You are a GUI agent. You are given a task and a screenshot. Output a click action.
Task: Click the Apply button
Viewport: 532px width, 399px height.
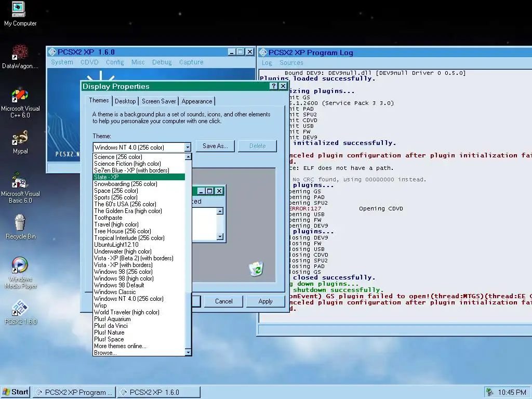(265, 301)
